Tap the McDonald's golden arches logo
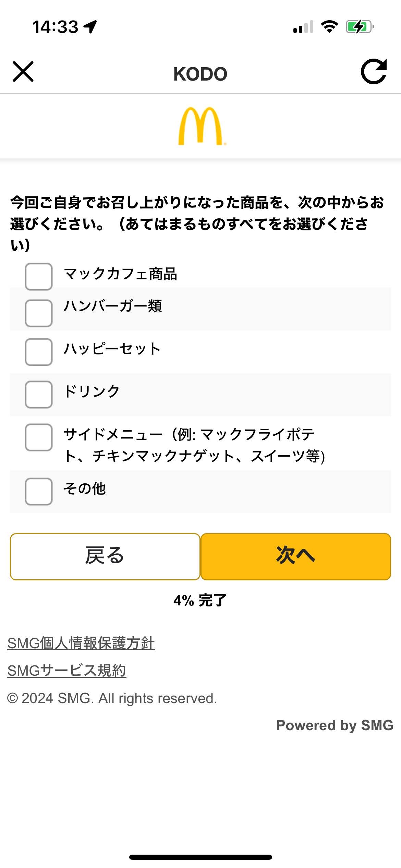The height and width of the screenshot is (868, 401). tap(202, 126)
